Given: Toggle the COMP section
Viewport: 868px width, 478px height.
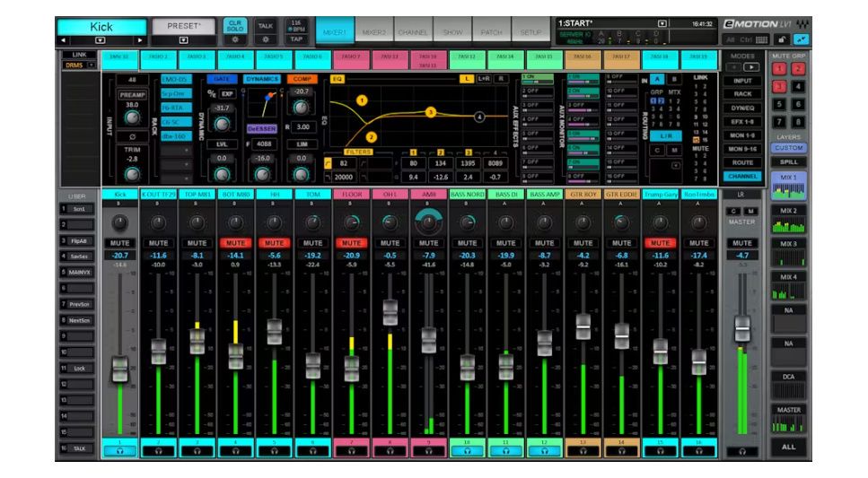Looking at the screenshot, I should click(302, 79).
